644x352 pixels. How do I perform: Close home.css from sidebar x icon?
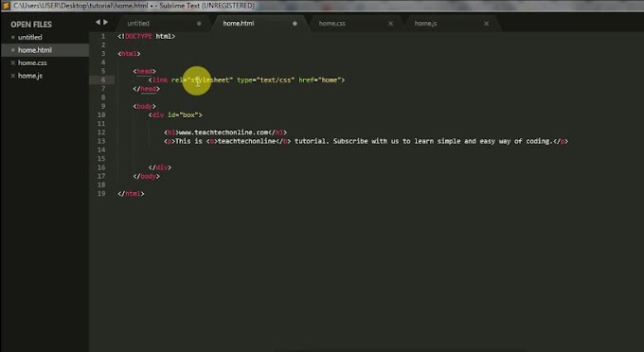pyautogui.click(x=13, y=62)
